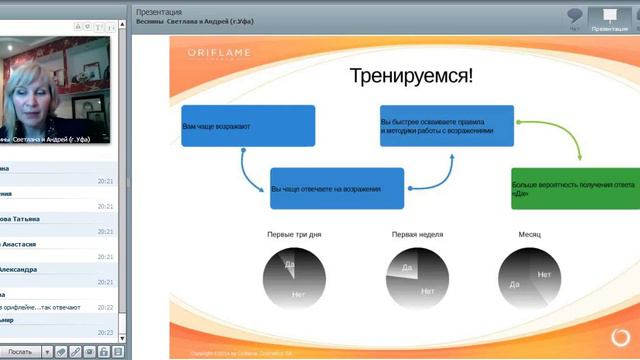This screenshot has height=360, width=640.
Task: Click the green box 'Больше вероятность получения ответа'
Action: click(576, 189)
